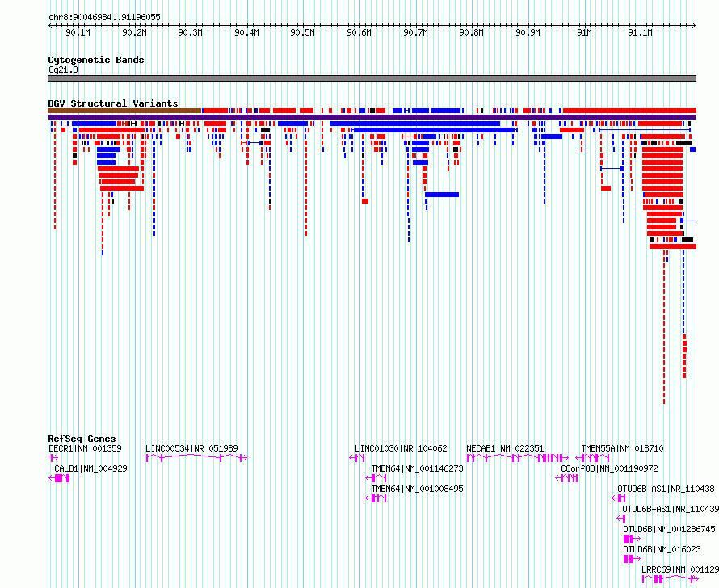Click the NECAB1|NM_022351 label
This screenshot has width=719, height=588.
pos(505,448)
